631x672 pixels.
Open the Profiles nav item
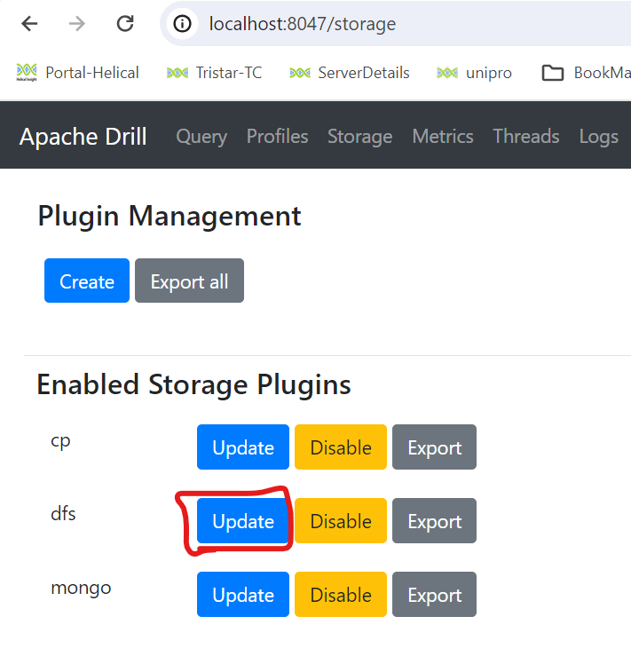[277, 137]
